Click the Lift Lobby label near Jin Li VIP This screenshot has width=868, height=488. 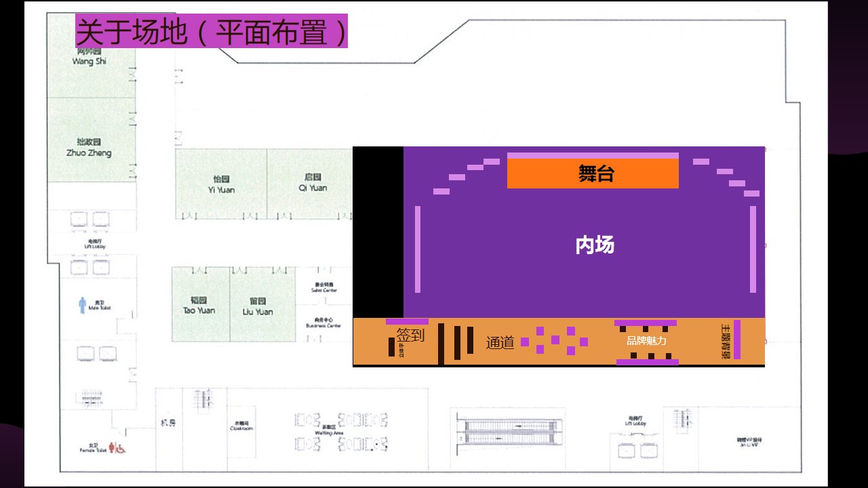click(x=635, y=420)
